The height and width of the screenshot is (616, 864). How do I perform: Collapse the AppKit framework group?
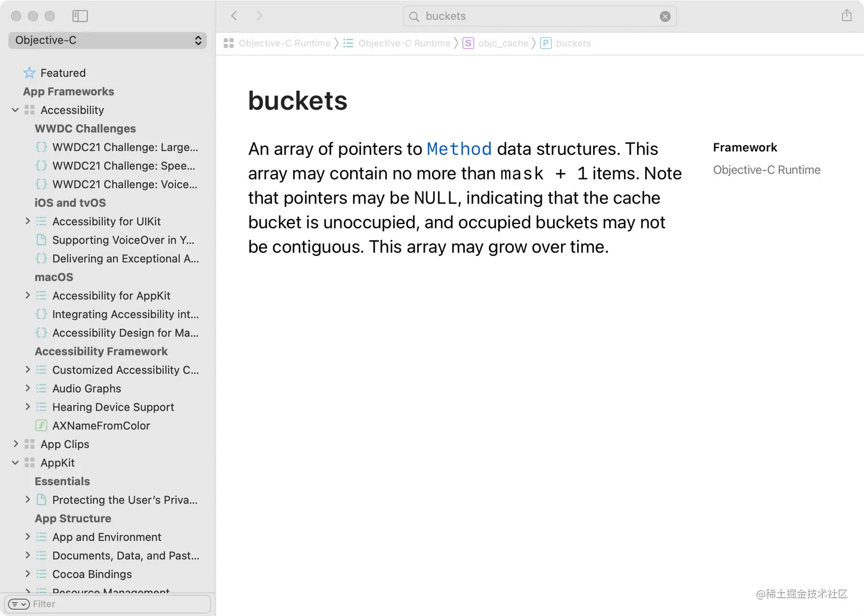point(15,463)
